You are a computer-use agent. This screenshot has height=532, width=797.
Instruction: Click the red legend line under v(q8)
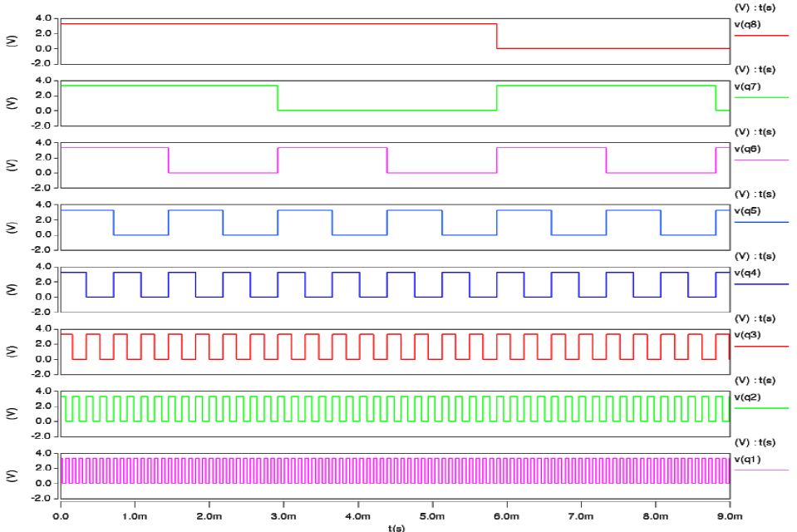tap(761, 36)
